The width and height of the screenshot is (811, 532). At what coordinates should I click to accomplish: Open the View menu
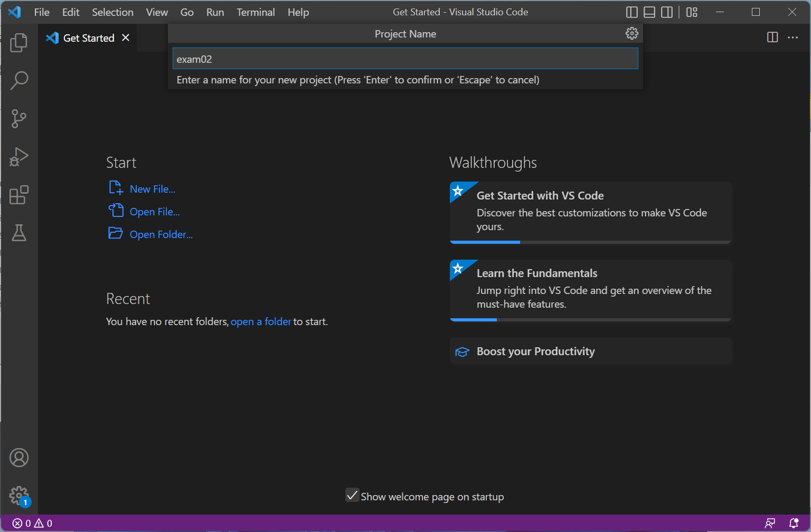[157, 12]
